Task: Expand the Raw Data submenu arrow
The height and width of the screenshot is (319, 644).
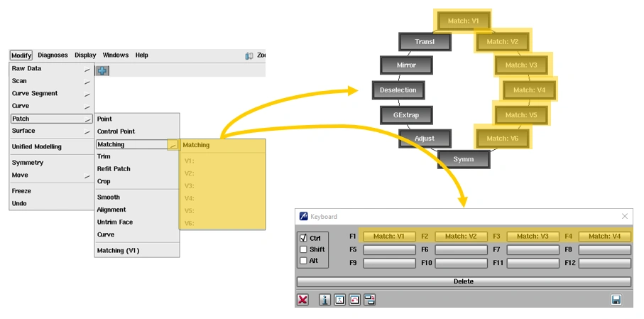Action: (87, 70)
